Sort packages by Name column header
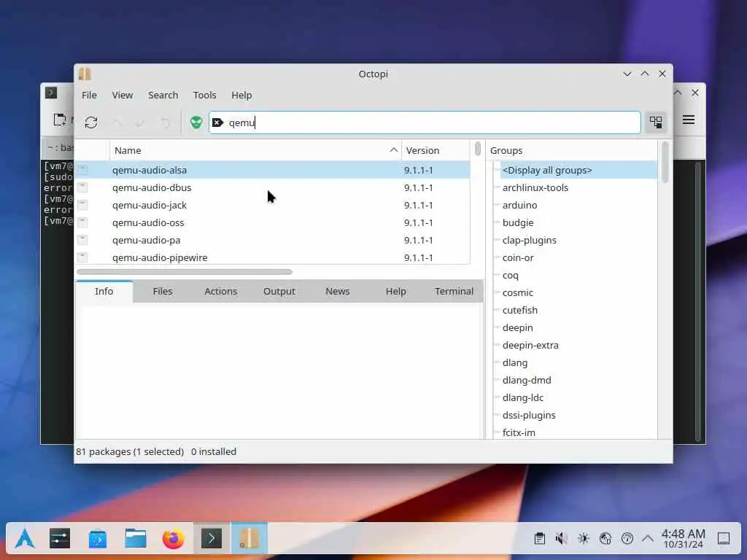This screenshot has height=560, width=747. [x=255, y=150]
